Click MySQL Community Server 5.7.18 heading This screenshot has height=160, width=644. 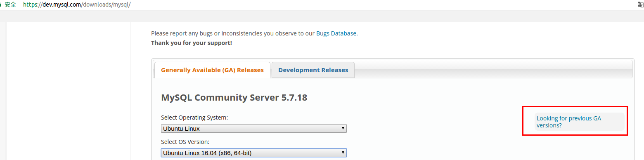click(x=234, y=98)
